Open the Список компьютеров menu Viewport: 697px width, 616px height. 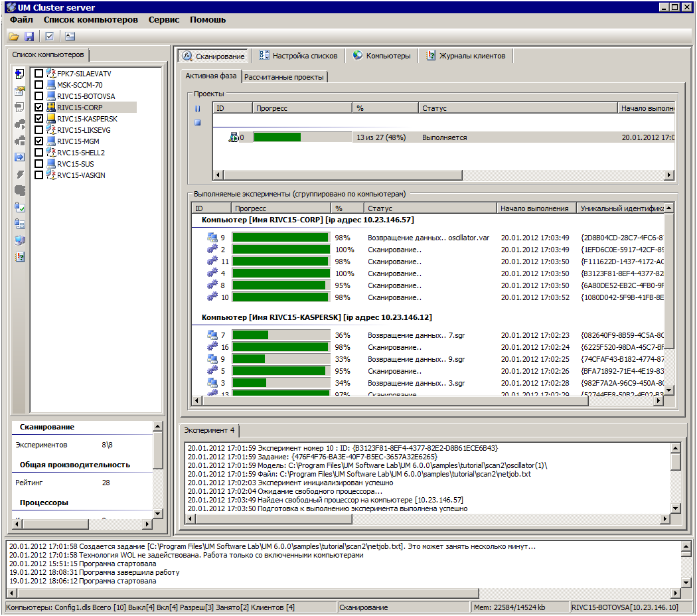click(91, 19)
